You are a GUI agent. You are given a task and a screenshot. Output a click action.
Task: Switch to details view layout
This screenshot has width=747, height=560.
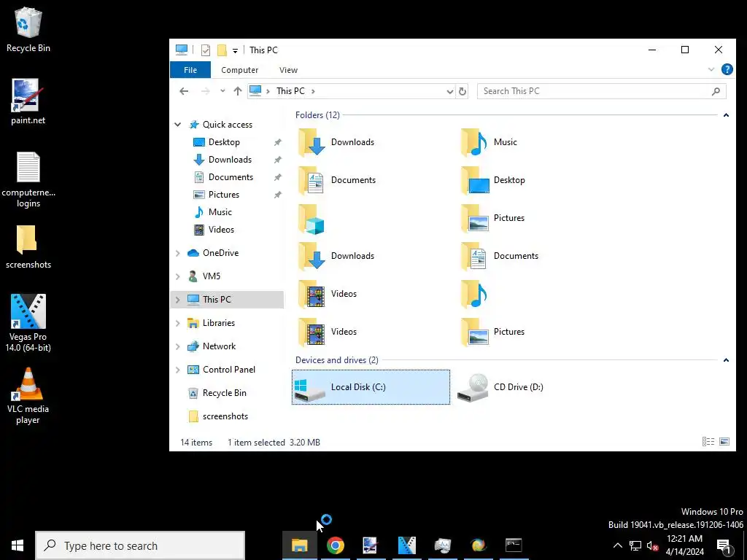coord(708,442)
